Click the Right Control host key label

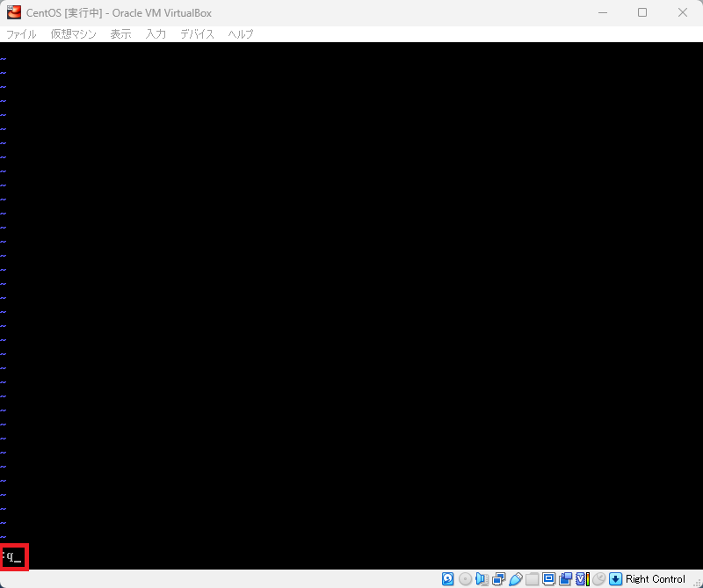coord(655,579)
